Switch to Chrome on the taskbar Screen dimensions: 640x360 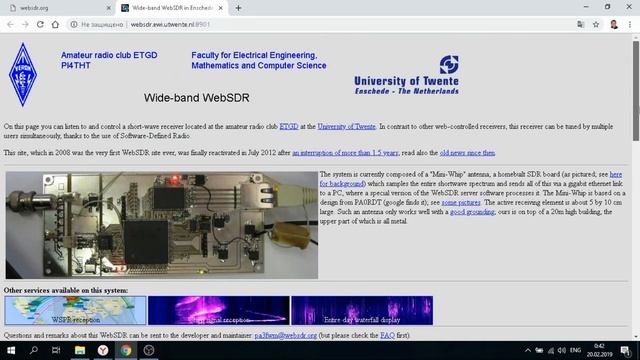pos(126,350)
